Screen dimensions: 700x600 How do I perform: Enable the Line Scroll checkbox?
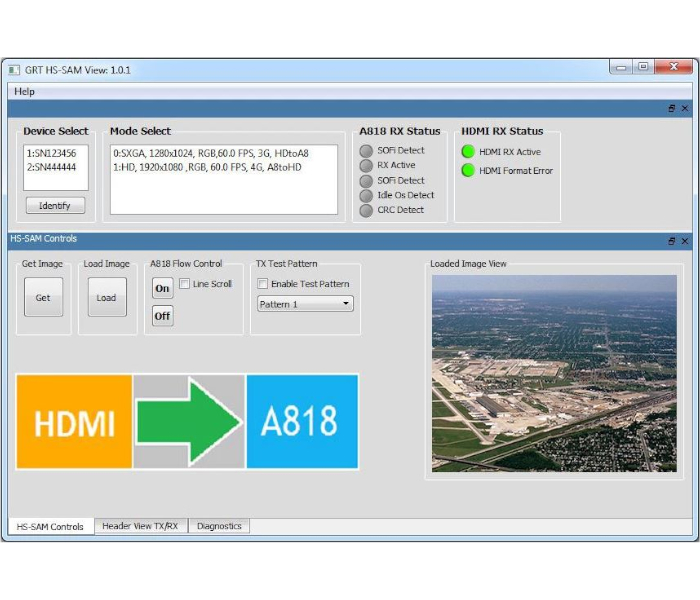(x=185, y=284)
